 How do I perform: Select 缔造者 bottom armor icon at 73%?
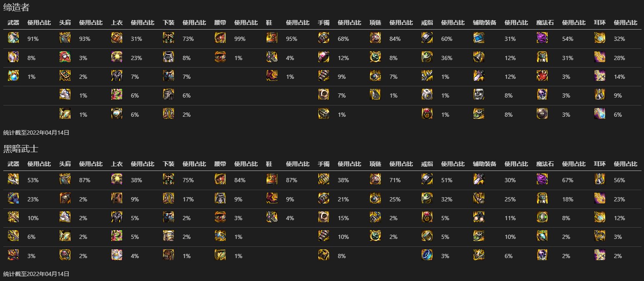169,38
